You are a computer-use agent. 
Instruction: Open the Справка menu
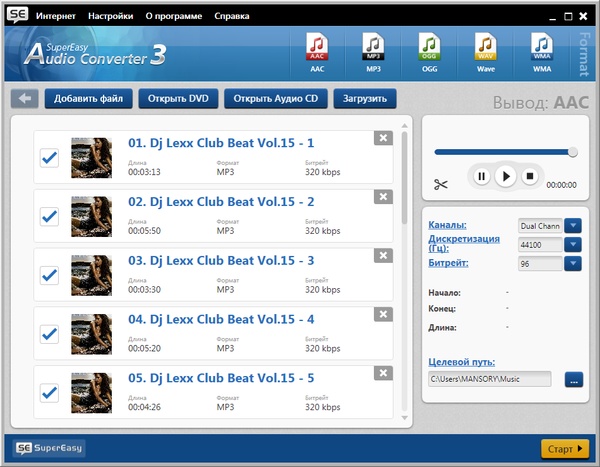(232, 17)
